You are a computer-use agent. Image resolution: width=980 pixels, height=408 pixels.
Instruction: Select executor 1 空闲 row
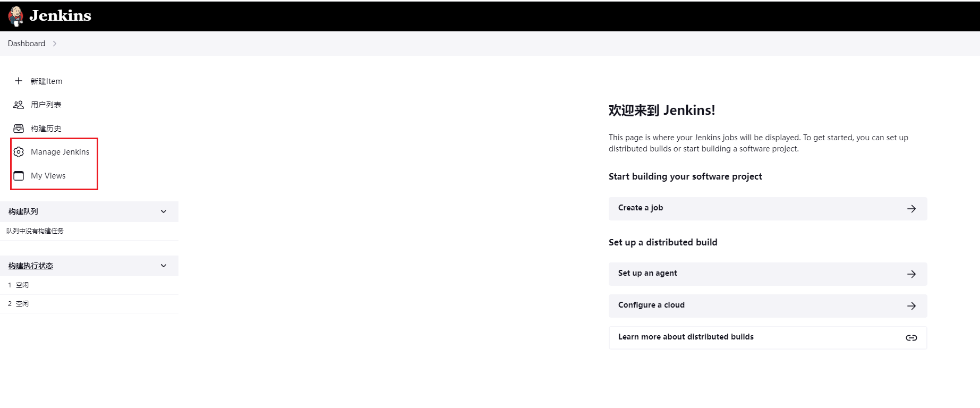pyautogui.click(x=89, y=285)
